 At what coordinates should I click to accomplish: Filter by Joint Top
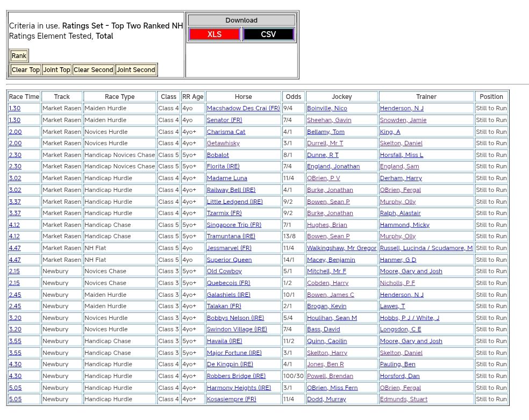pyautogui.click(x=57, y=70)
